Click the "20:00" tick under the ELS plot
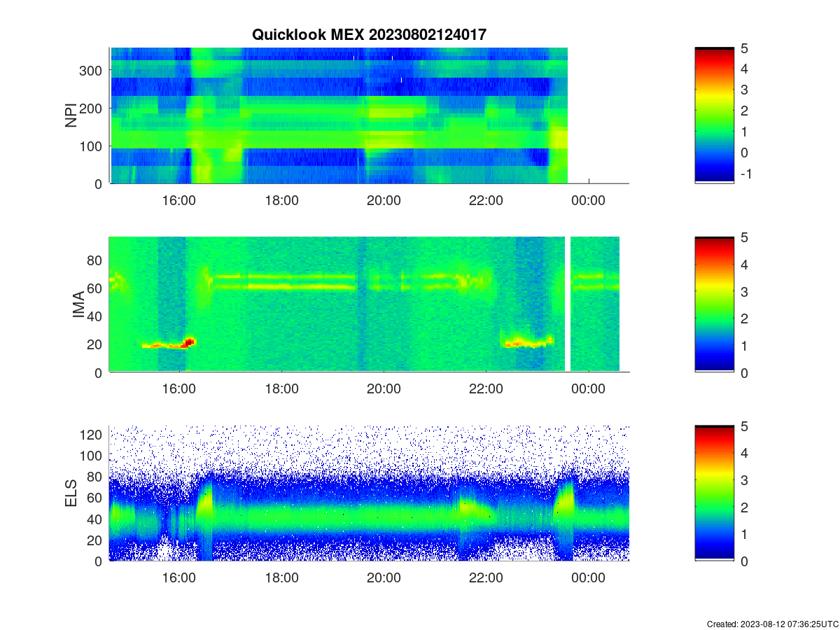This screenshot has height=630, width=840. (384, 577)
